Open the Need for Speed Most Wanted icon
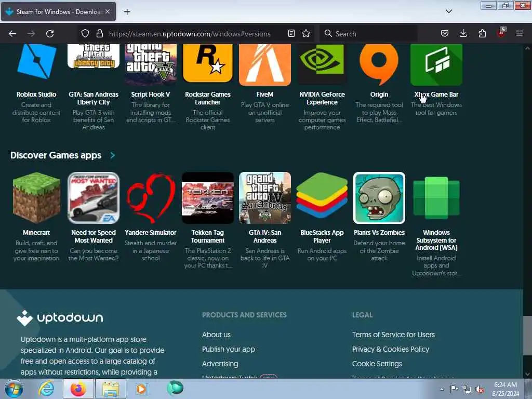 click(94, 198)
